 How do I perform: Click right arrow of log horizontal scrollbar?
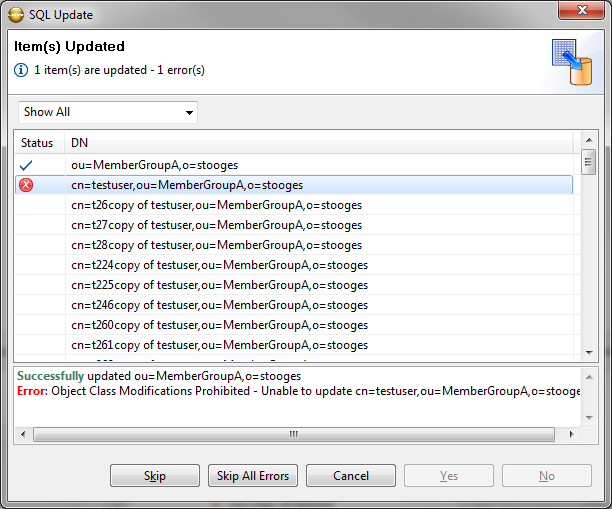tap(573, 435)
